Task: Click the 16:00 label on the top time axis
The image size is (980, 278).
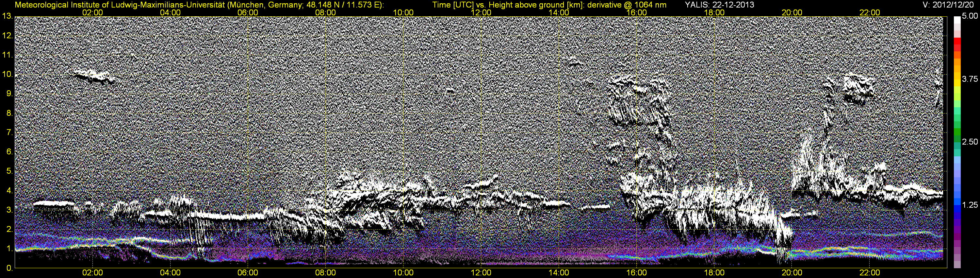Action: click(x=636, y=12)
